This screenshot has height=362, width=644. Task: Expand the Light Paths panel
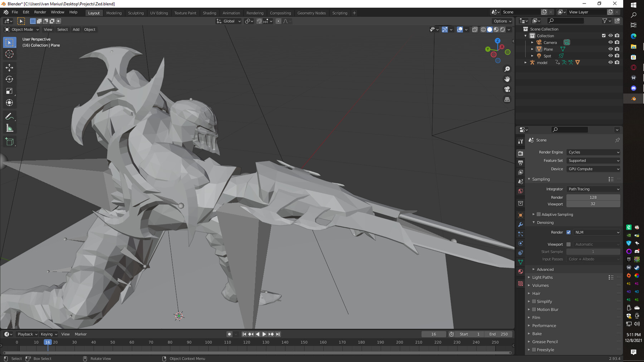(542, 277)
